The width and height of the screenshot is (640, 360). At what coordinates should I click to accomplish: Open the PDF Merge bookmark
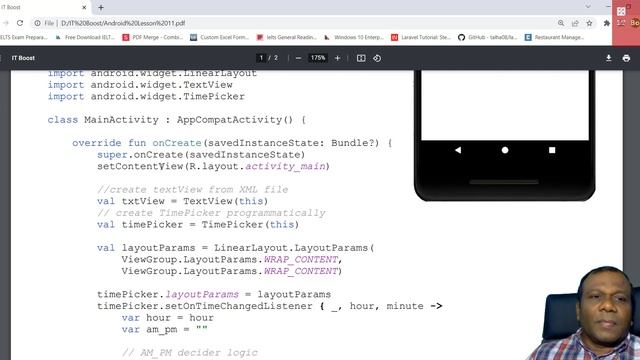tap(152, 37)
